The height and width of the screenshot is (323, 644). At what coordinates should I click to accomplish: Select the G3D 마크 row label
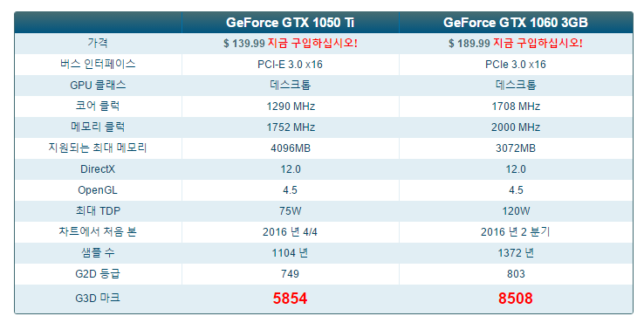(98, 298)
